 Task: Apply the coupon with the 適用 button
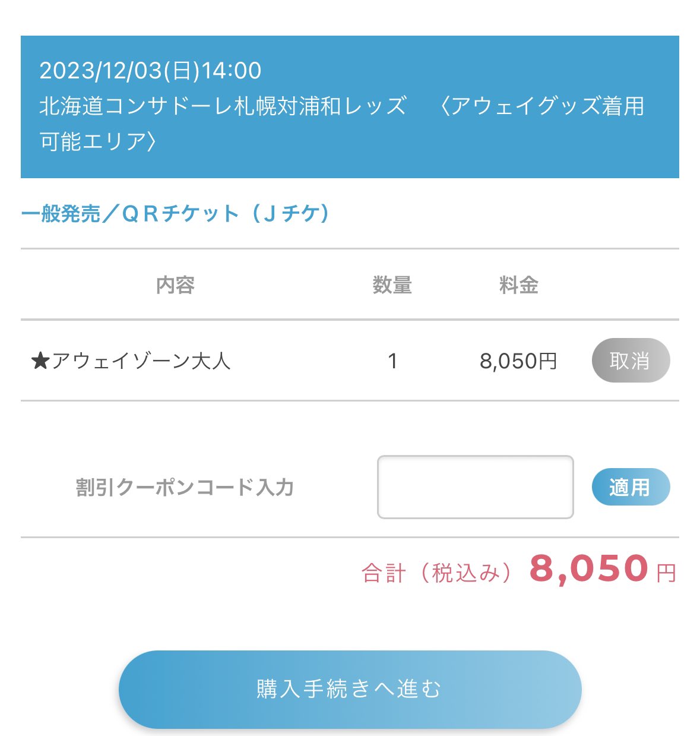[x=631, y=487]
